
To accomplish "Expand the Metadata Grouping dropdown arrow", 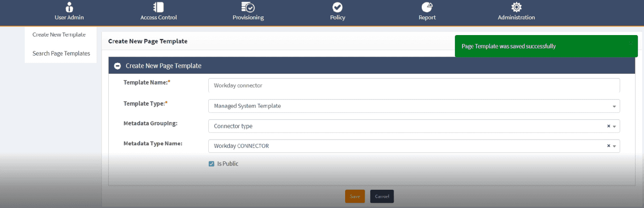I will click(615, 126).
